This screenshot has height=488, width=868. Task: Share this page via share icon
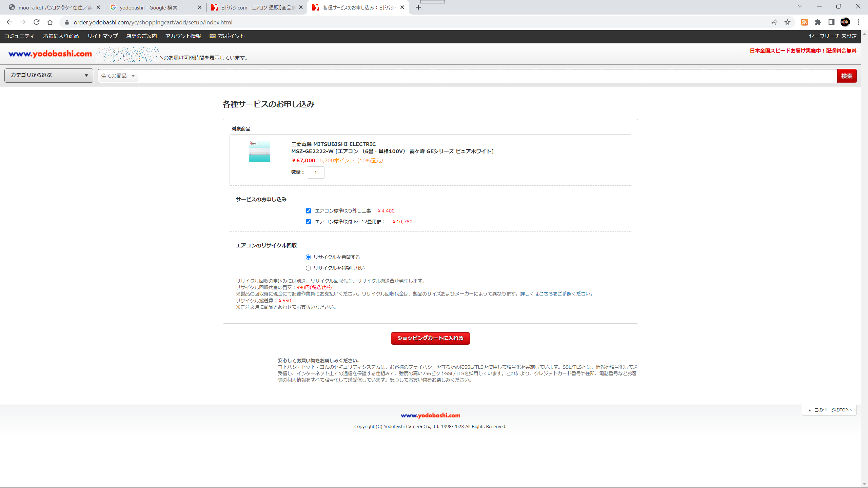point(774,22)
